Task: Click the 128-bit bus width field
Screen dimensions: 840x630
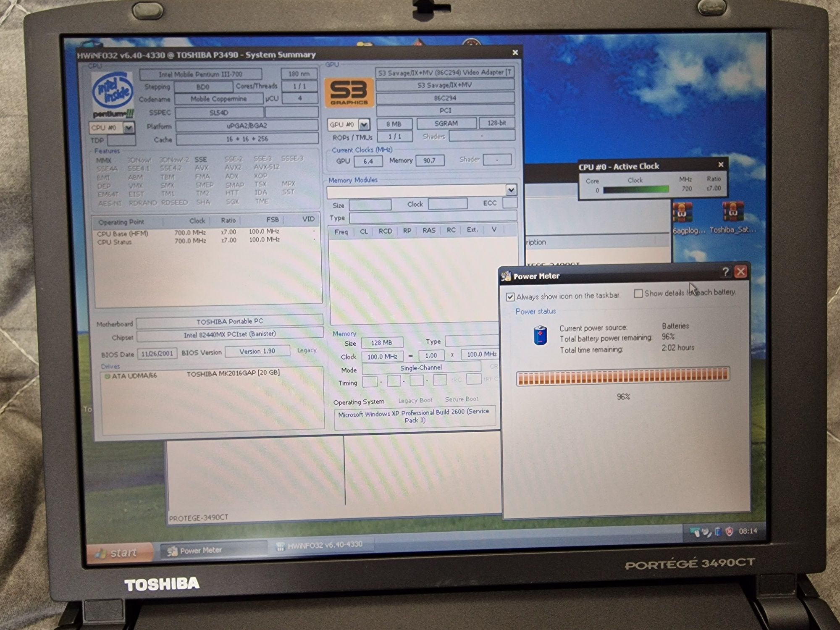Action: (497, 123)
